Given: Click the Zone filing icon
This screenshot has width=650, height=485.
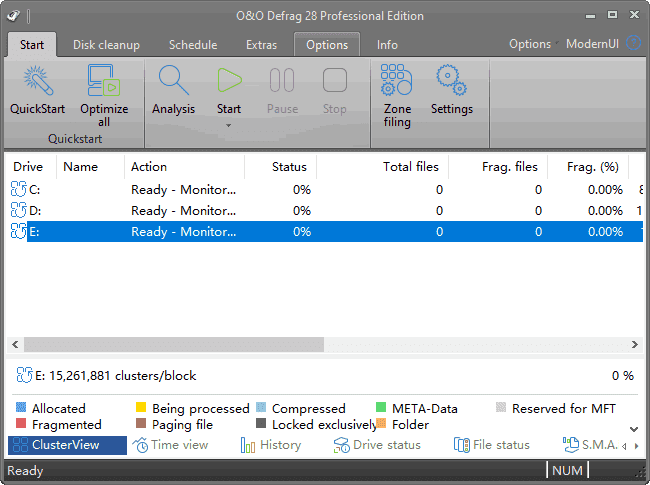Looking at the screenshot, I should pos(397,81).
